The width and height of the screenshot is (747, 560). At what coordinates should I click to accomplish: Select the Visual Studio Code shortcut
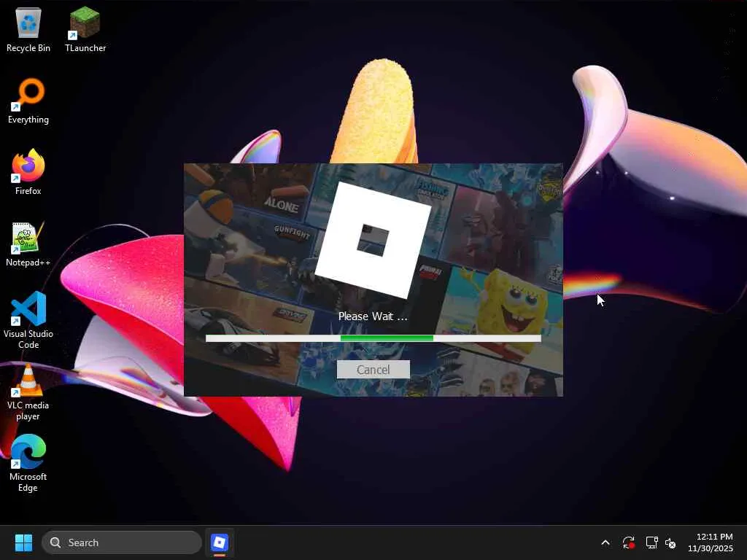click(x=28, y=320)
